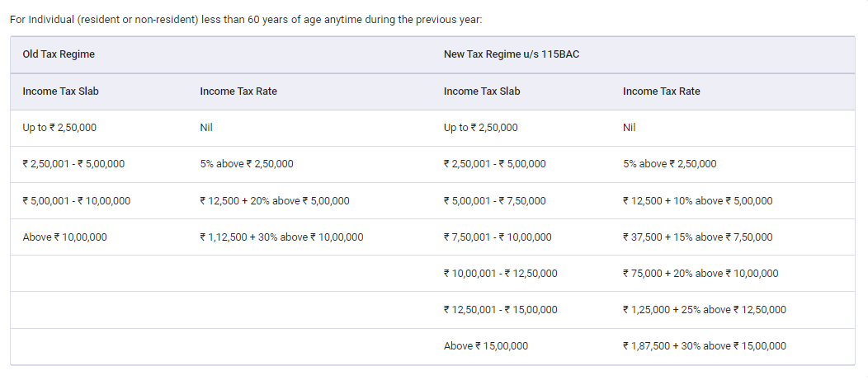Select the 'Above ₹ 15,00,000' slab cell
868x380 pixels.
tap(486, 346)
